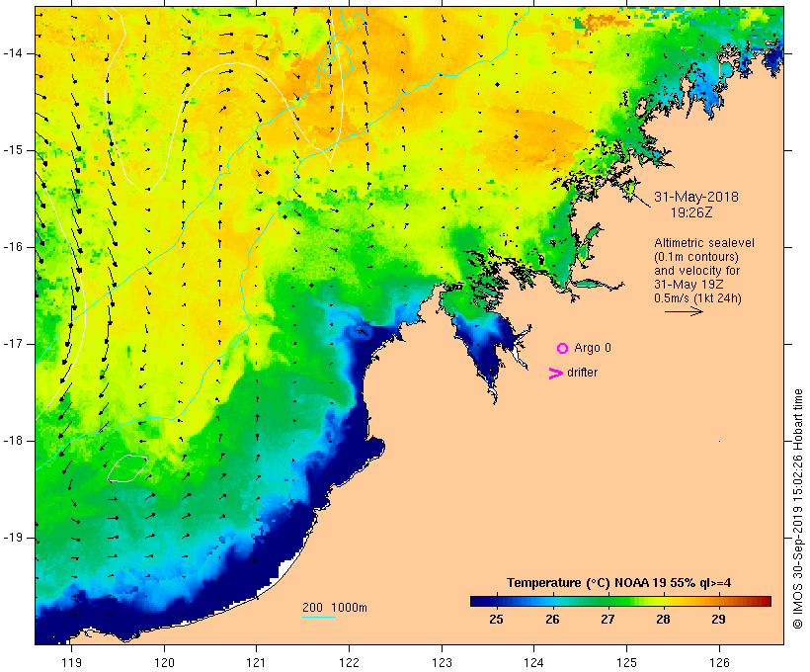The width and height of the screenshot is (810, 672).
Task: Click the longitude axis label '120'
Action: coord(164,662)
